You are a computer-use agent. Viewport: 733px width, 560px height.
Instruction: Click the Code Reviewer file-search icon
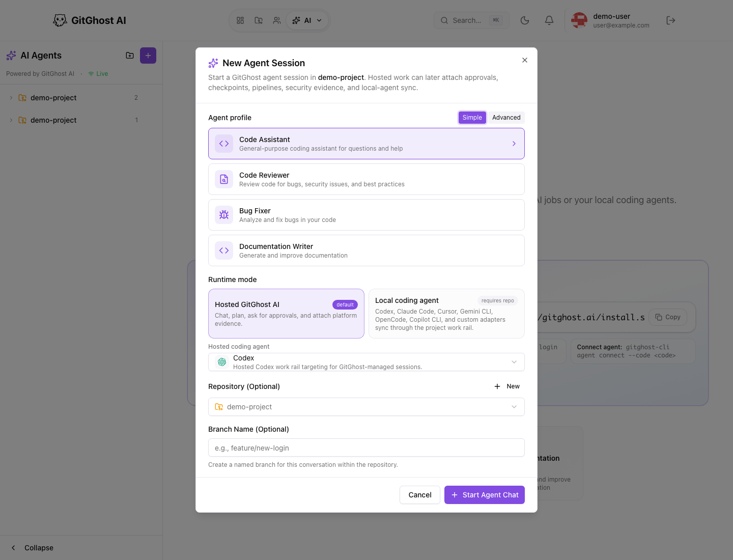tap(224, 179)
